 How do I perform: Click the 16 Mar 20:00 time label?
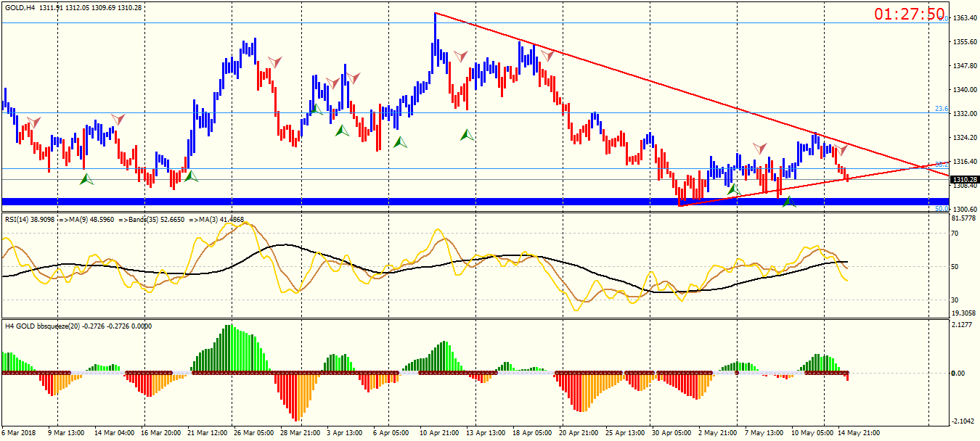point(161,433)
